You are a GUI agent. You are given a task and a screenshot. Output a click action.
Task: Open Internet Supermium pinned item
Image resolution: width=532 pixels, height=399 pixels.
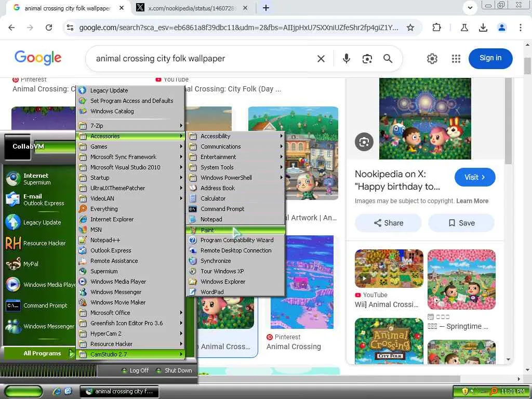[x=39, y=179]
